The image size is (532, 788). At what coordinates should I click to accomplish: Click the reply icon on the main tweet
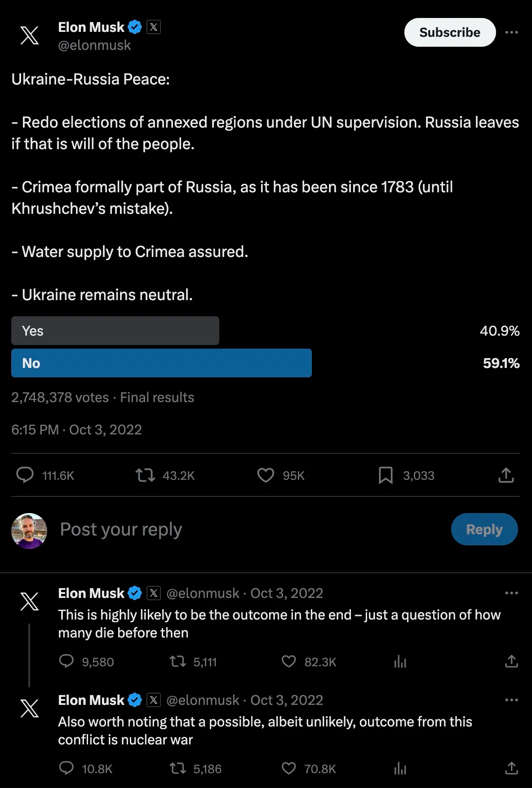click(x=26, y=475)
